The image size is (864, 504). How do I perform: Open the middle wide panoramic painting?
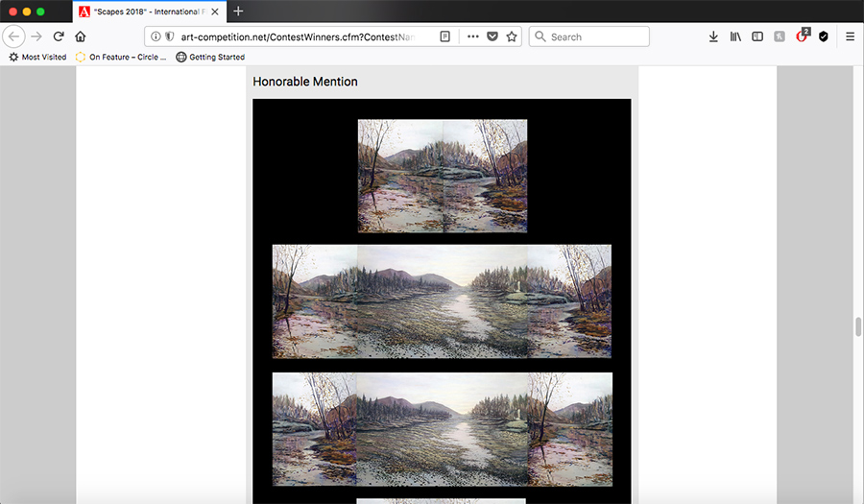(442, 301)
